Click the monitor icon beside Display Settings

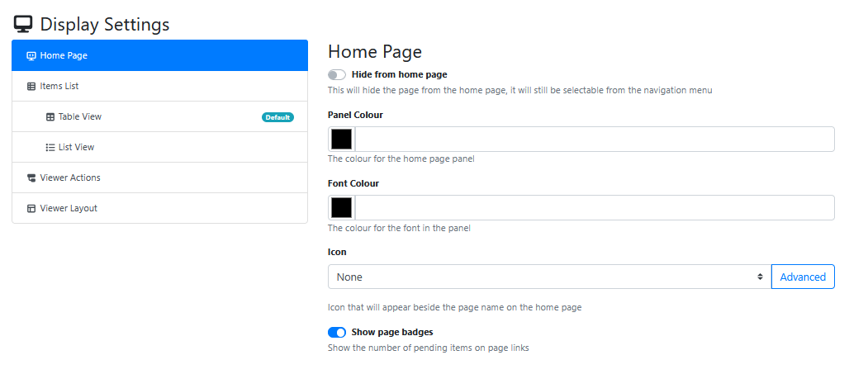[24, 24]
